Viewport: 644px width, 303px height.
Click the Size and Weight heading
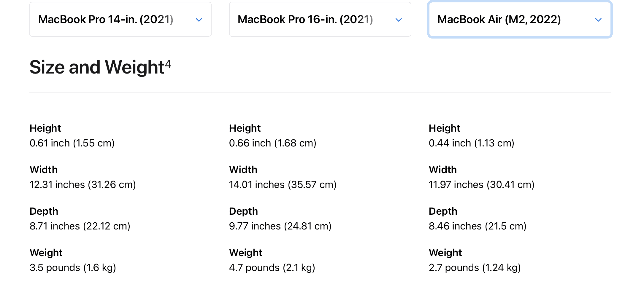tap(97, 67)
